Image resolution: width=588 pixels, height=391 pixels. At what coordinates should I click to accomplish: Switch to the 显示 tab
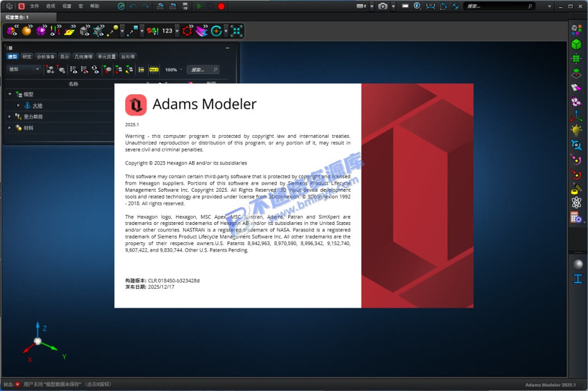point(64,57)
